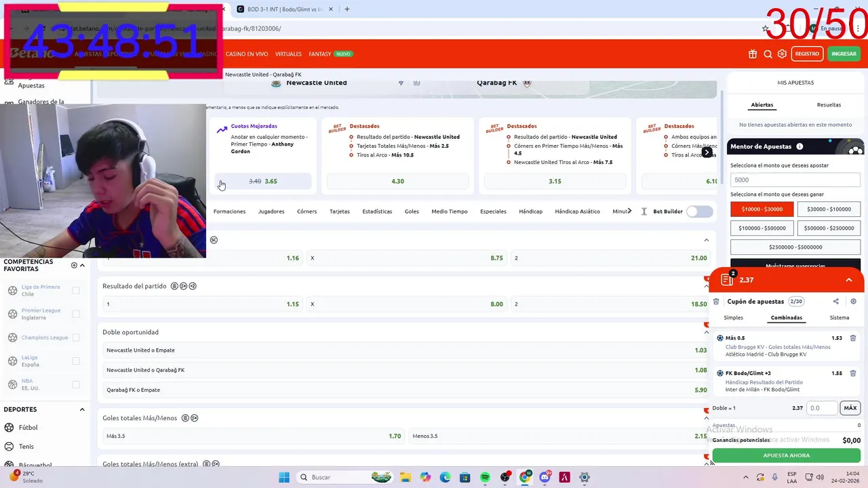Collapse the first 1X2 market section
The image size is (868, 488).
click(706, 240)
